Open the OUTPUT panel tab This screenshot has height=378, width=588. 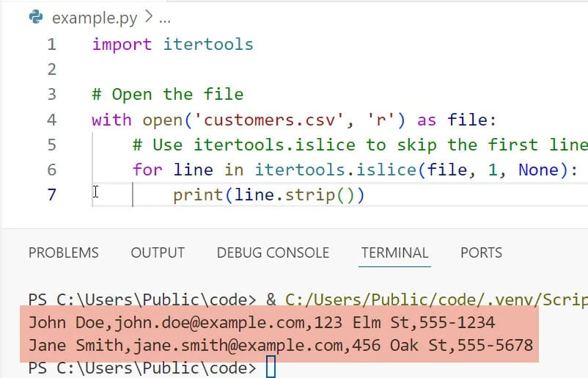[157, 252]
